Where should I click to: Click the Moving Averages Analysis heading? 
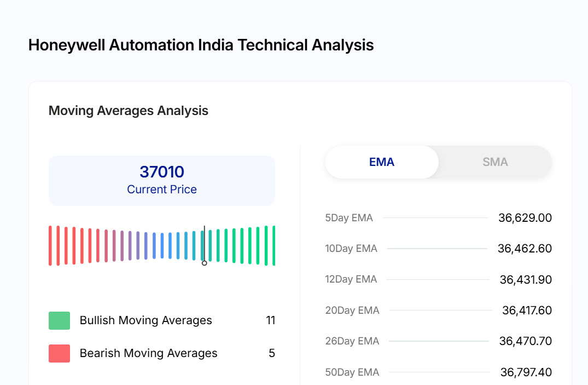point(129,111)
